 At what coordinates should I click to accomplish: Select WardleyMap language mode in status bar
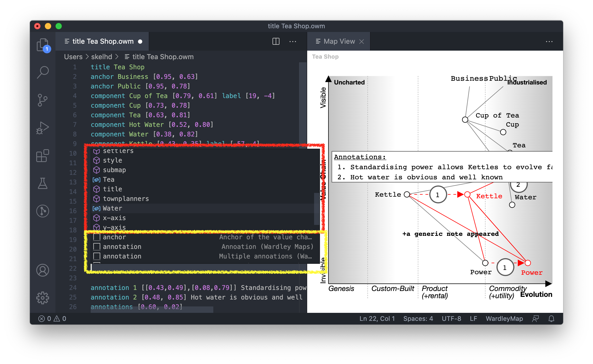click(504, 319)
